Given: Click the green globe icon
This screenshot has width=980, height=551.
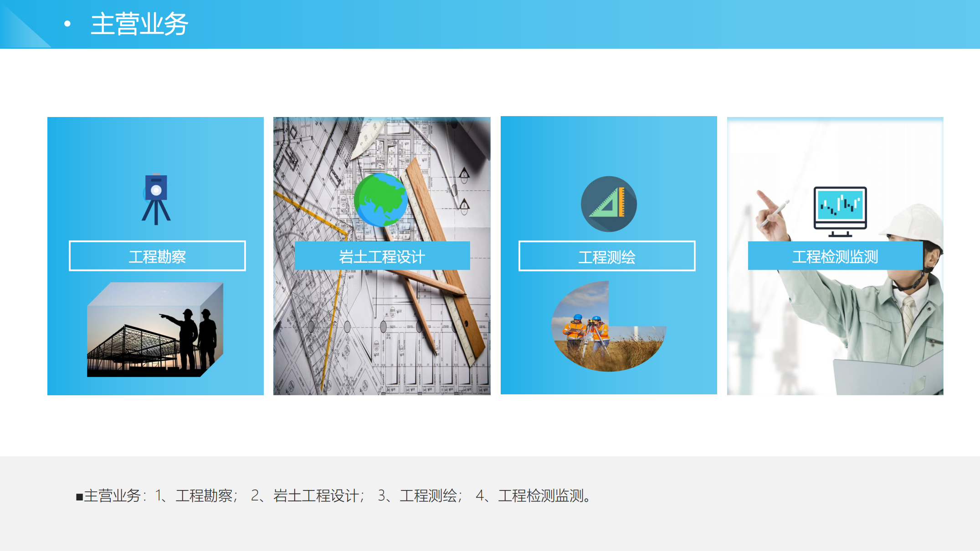Looking at the screenshot, I should click(381, 200).
